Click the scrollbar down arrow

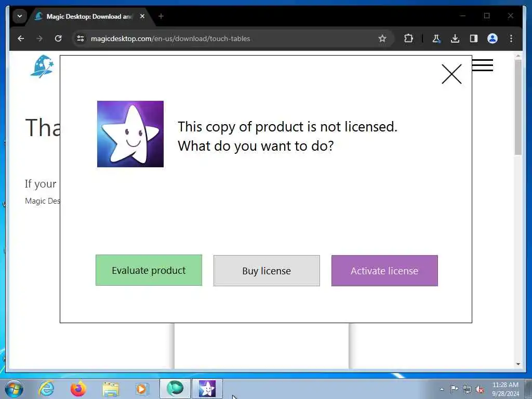pos(518,364)
